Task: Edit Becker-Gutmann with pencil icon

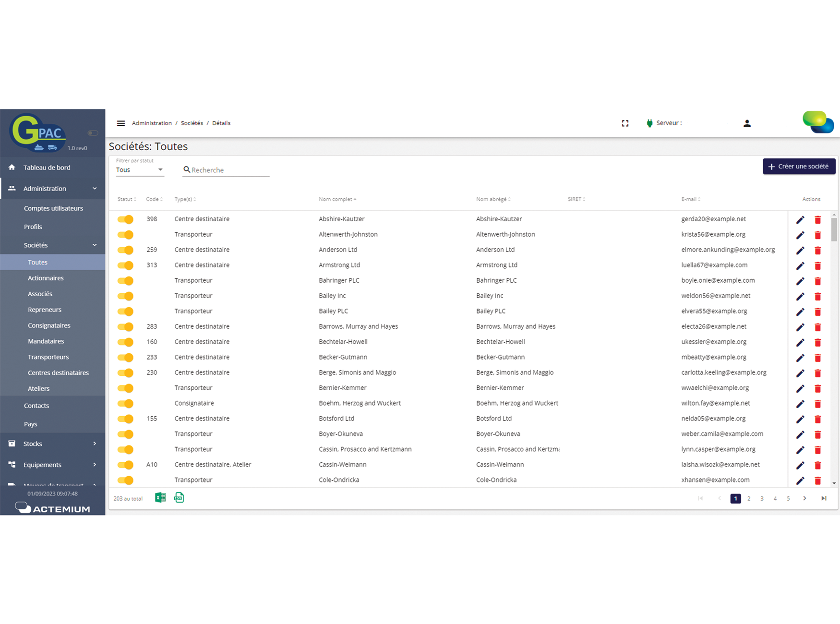Action: (800, 358)
